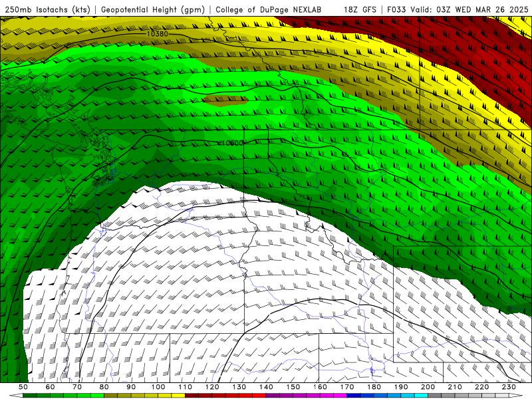Image resolution: width=532 pixels, height=399 pixels.
Task: Pick the 160 label on the scale
Action: pos(320,387)
